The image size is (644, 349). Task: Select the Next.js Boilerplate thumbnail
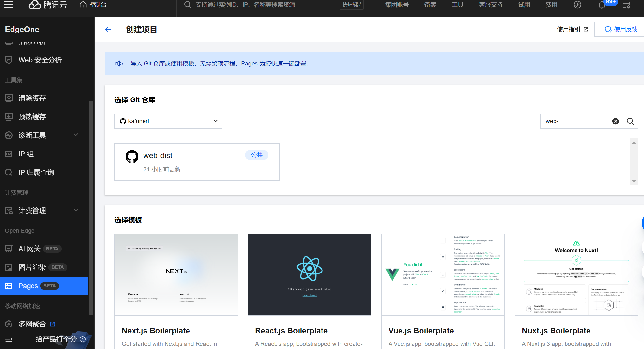click(x=176, y=274)
